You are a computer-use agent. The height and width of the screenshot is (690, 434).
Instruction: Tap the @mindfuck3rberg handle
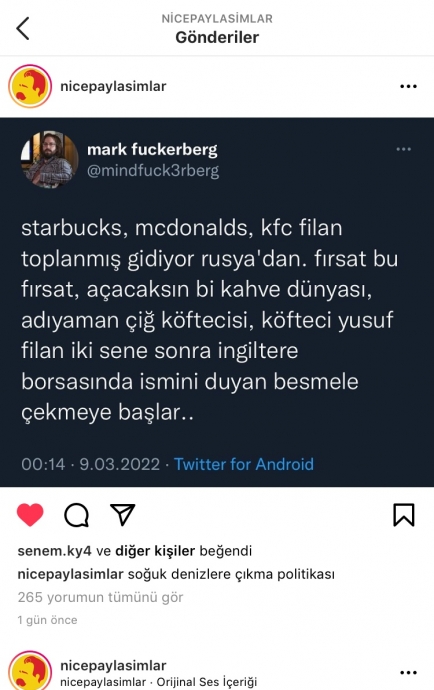[x=153, y=171]
